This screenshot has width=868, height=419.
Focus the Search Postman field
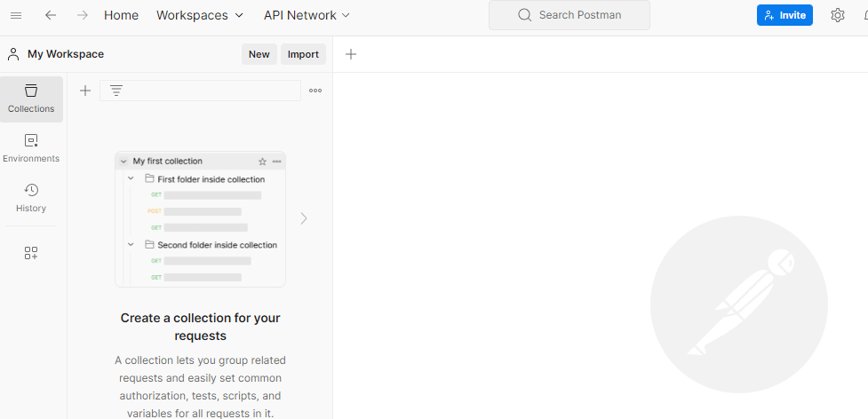pyautogui.click(x=569, y=15)
